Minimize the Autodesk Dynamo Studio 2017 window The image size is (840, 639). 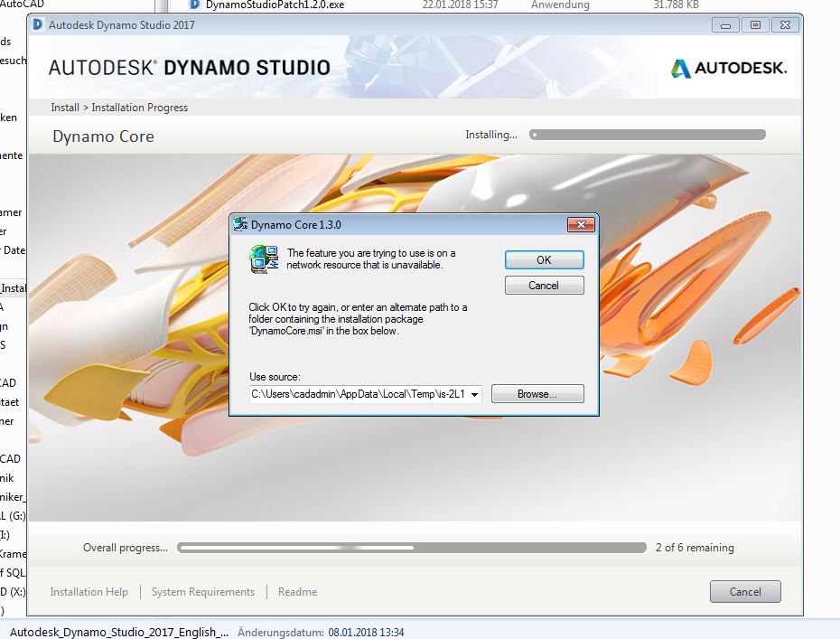[x=726, y=25]
